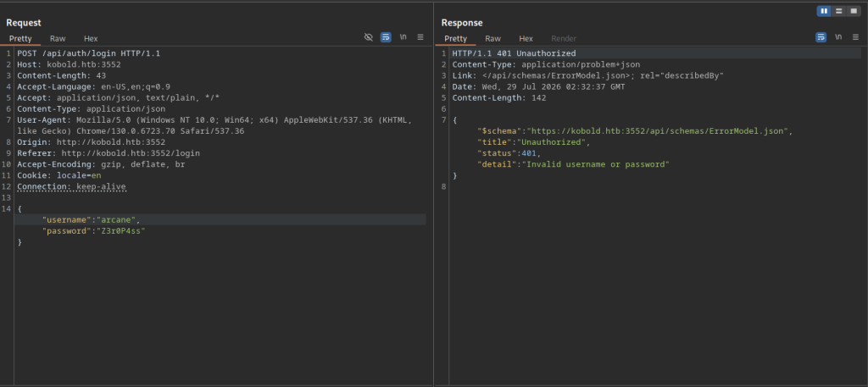Click the Connection: keep-alive header
Screen dimensions: 868x387
(x=71, y=187)
